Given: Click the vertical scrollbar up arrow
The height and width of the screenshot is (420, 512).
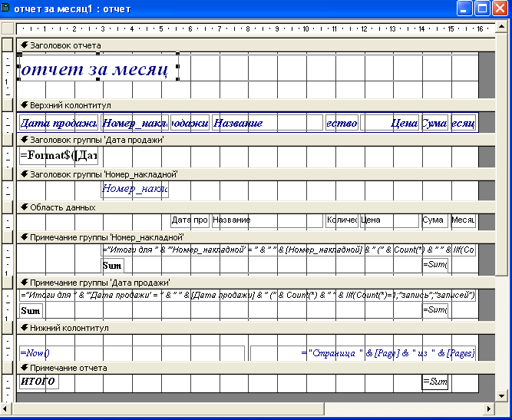Looking at the screenshot, I should [501, 27].
